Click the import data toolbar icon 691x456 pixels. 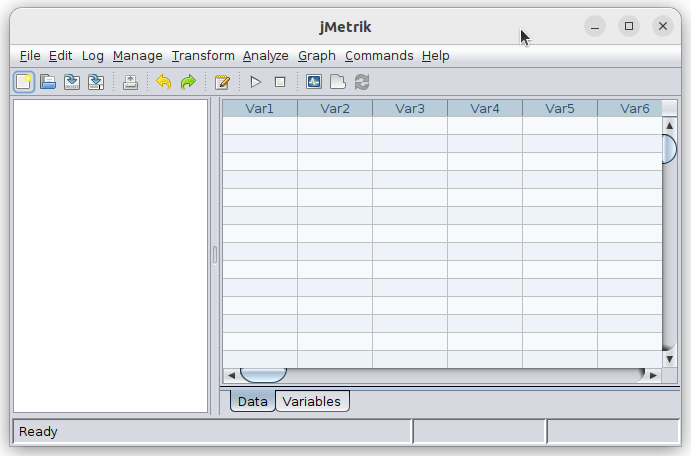pos(72,82)
